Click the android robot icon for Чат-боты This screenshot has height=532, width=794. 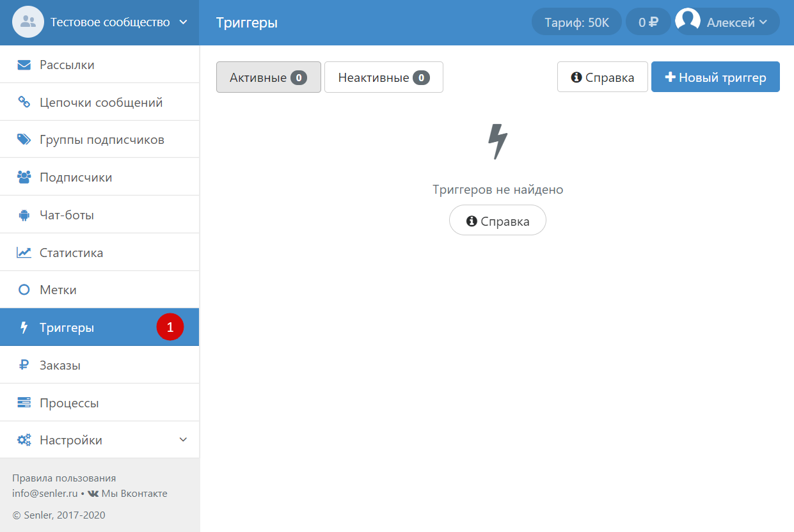(24, 215)
